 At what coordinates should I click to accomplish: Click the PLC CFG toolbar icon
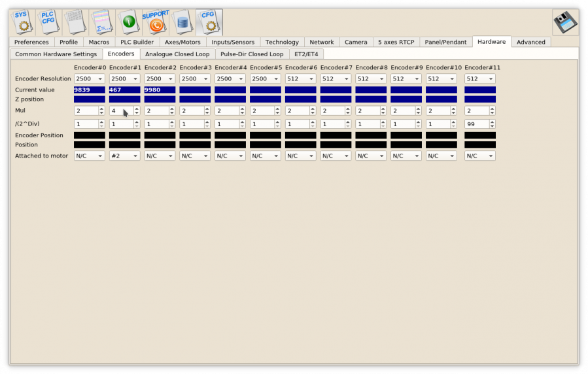click(49, 22)
